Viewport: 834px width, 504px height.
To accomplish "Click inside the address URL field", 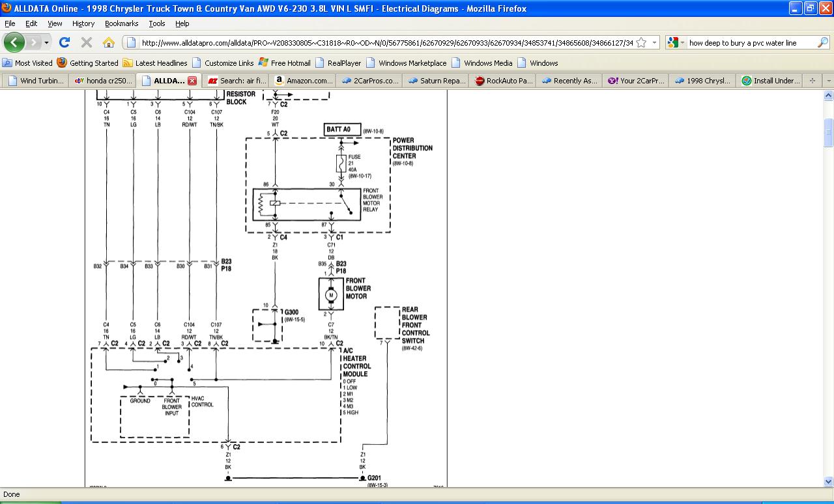I will coord(384,43).
